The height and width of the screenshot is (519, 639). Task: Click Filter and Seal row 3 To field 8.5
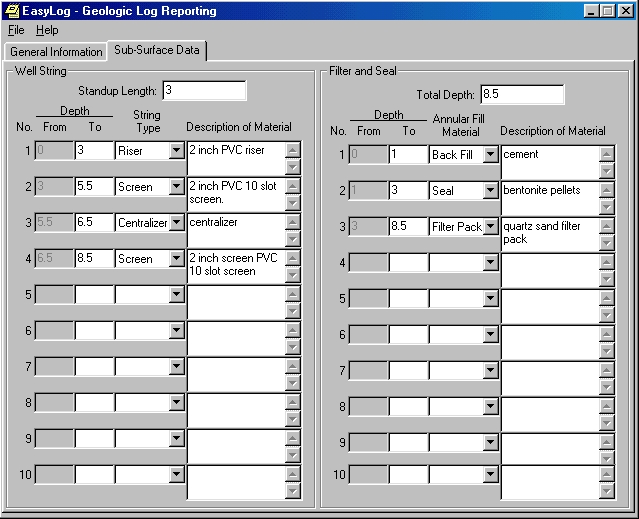coord(409,226)
